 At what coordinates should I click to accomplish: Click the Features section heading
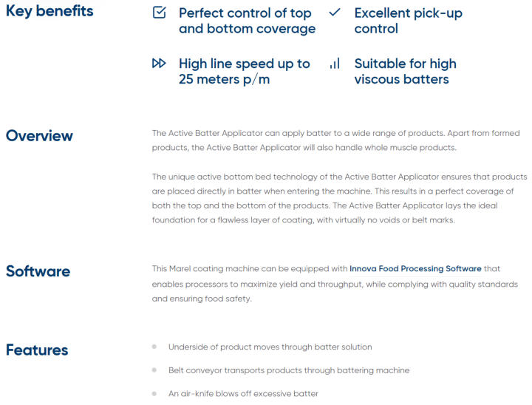pyautogui.click(x=37, y=350)
